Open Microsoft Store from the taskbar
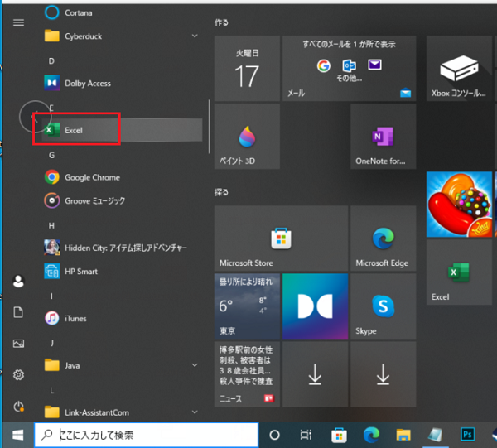The image size is (497, 448). (339, 435)
